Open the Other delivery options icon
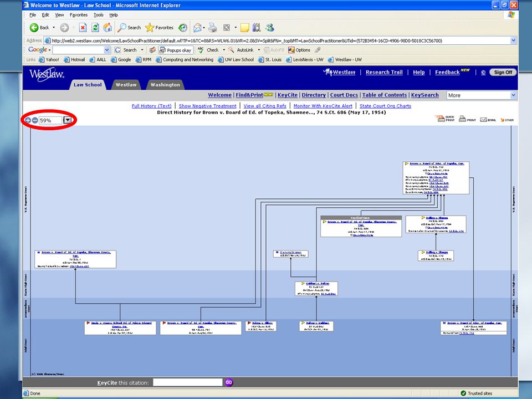This screenshot has height=399, width=532. tap(507, 120)
